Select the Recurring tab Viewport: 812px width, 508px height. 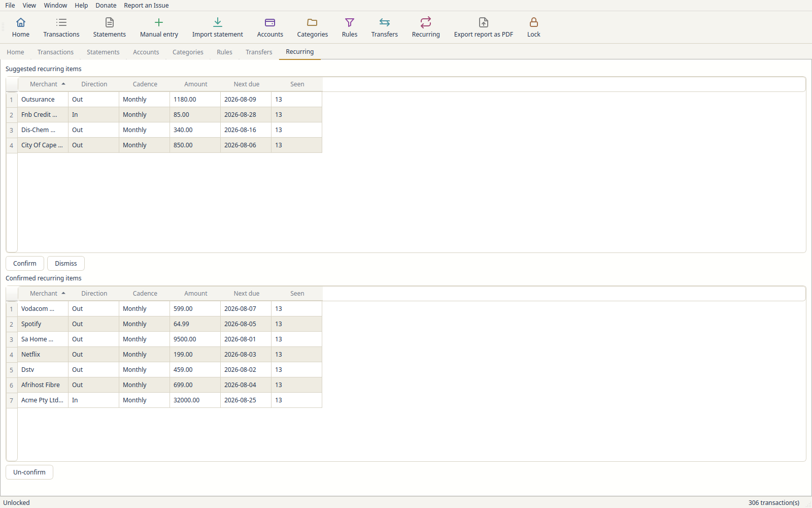(x=300, y=52)
